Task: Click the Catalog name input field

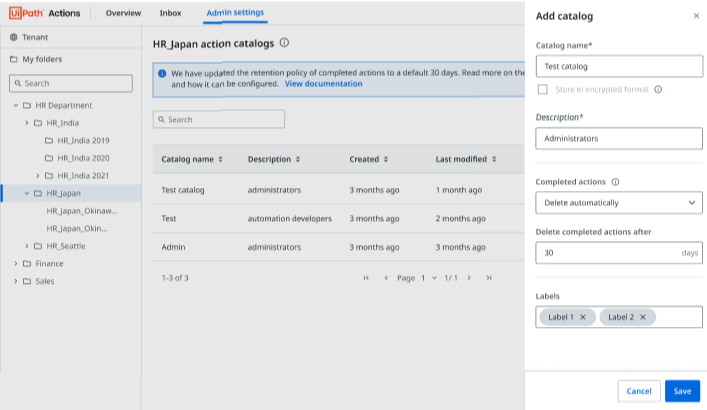Action: [619, 66]
